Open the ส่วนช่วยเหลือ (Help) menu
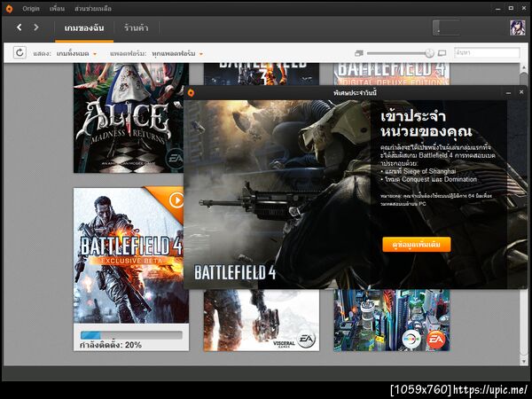 click(93, 9)
